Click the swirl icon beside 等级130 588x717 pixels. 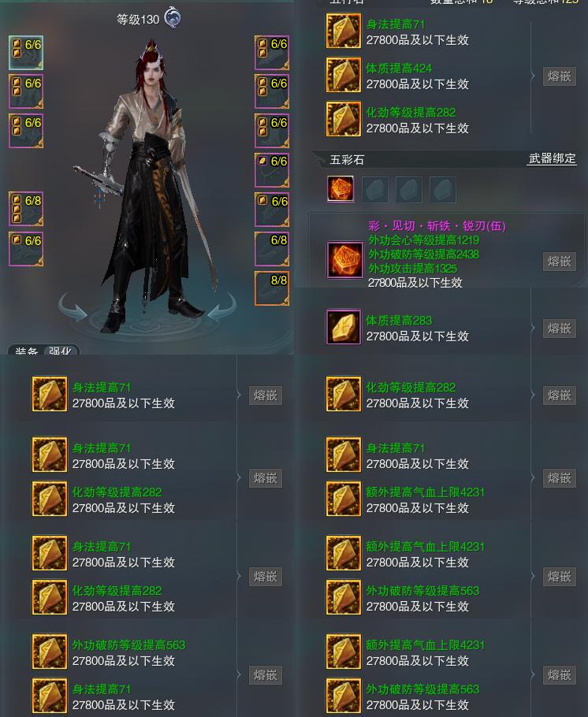click(173, 18)
